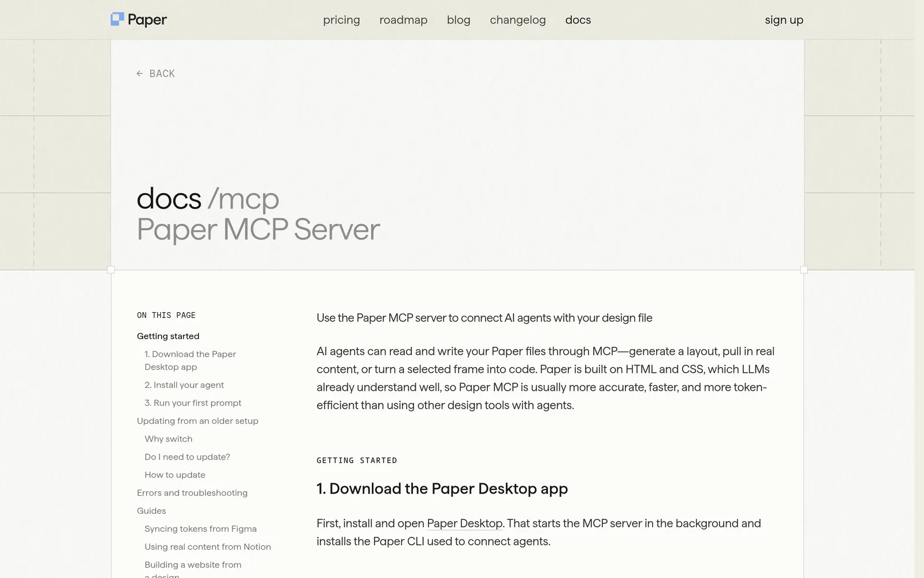924x578 pixels.
Task: Jump to How to update
Action: coord(175,475)
